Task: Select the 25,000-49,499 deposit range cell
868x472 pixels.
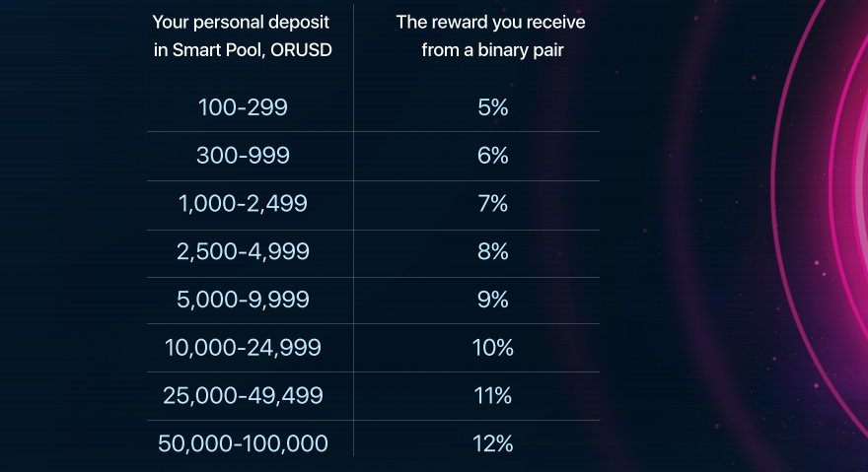Action: [243, 396]
